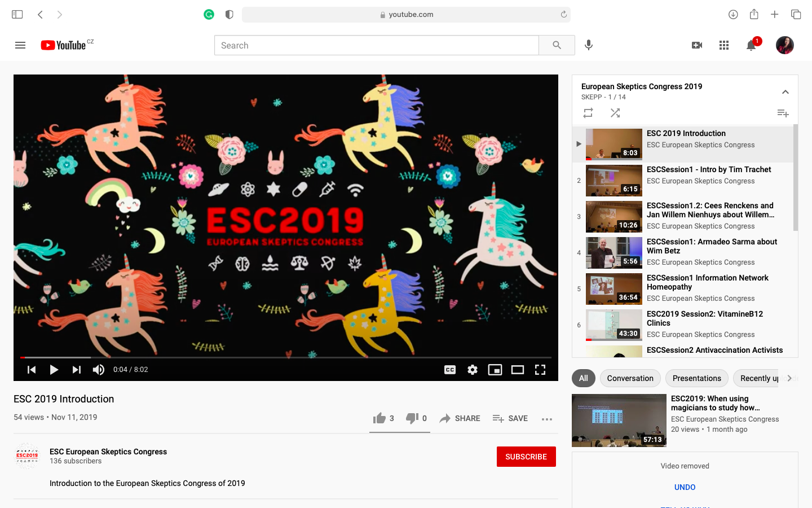
Task: Play the video
Action: pyautogui.click(x=54, y=370)
